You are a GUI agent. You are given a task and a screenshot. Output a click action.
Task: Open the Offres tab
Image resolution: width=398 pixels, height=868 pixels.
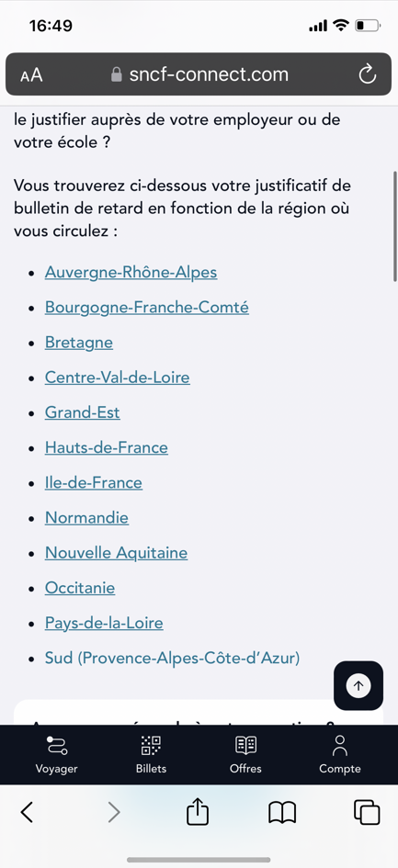coord(245,754)
